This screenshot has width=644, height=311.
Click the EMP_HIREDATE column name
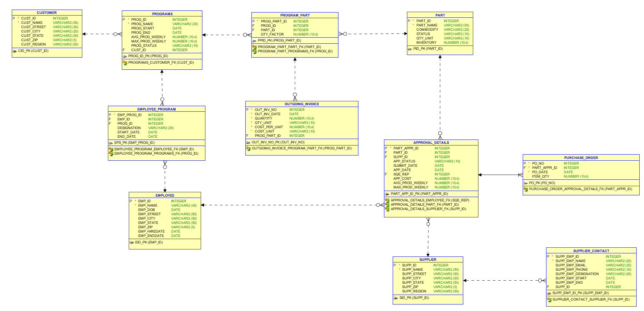(151, 231)
